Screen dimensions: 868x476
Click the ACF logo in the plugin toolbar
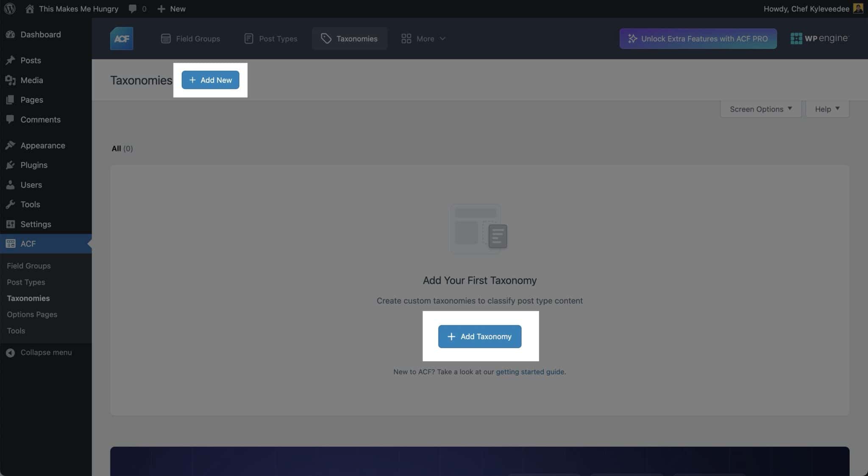pos(122,38)
